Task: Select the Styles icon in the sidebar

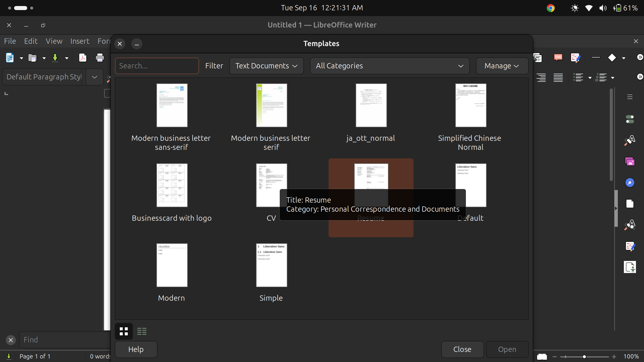Action: click(630, 140)
